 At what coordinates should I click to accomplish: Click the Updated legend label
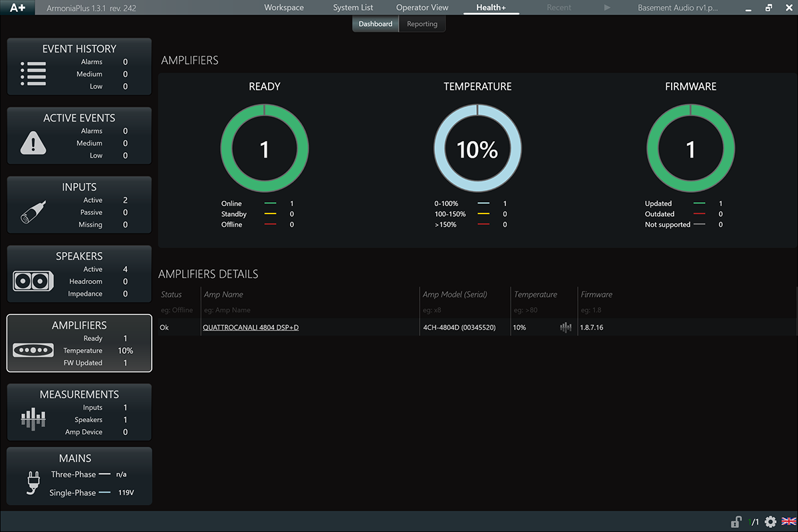pos(658,203)
